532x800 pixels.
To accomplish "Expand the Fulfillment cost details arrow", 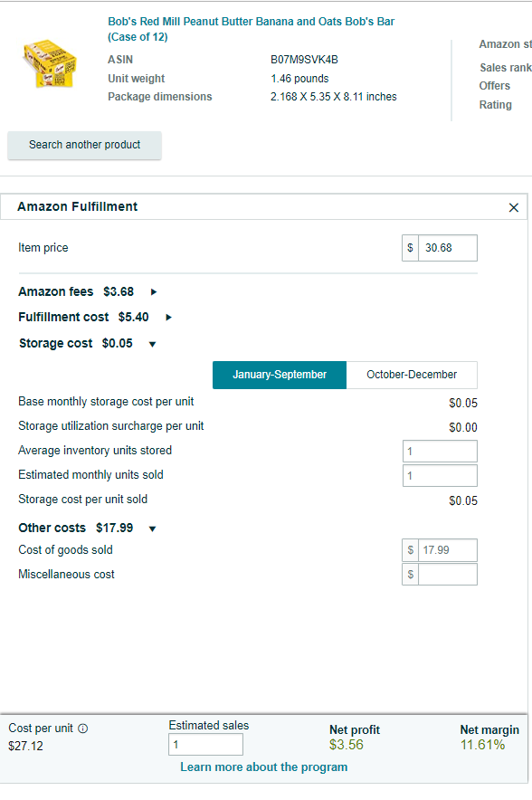I will pos(169,318).
